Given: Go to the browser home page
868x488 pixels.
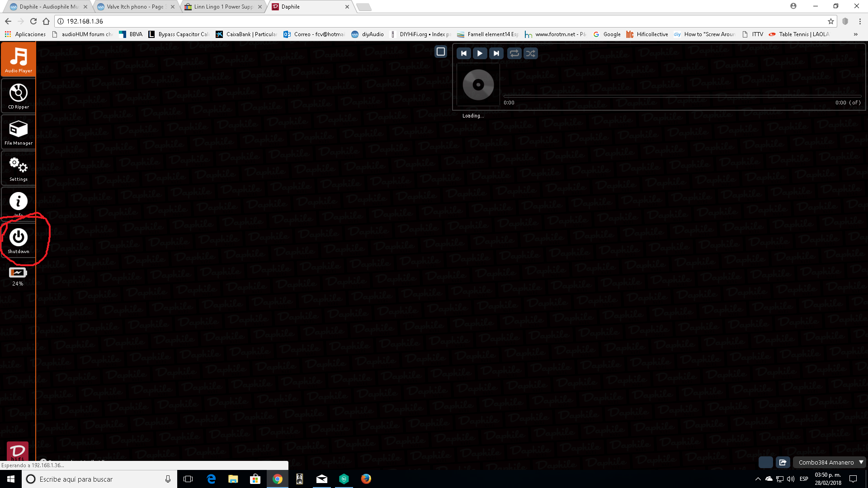Looking at the screenshot, I should tap(46, 21).
